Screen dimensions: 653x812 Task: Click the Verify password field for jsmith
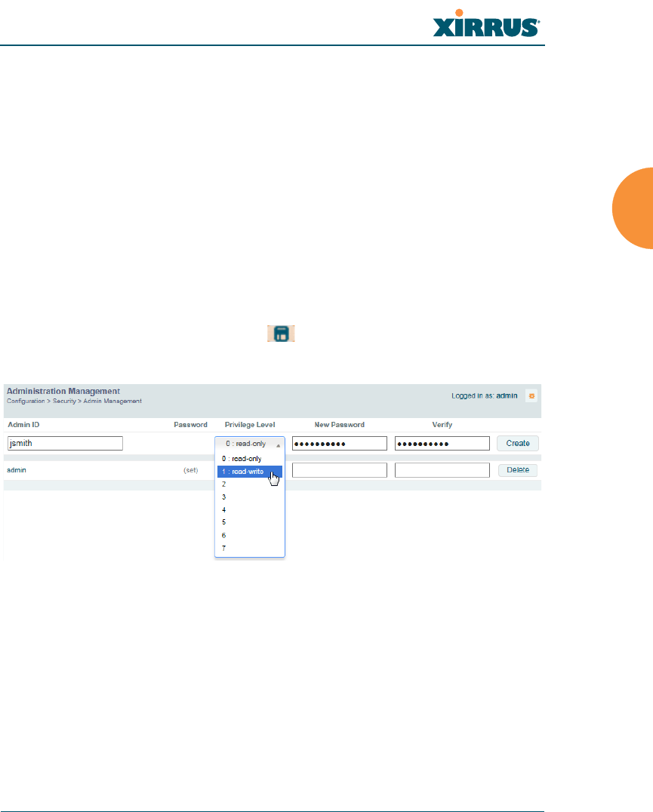coord(442,443)
